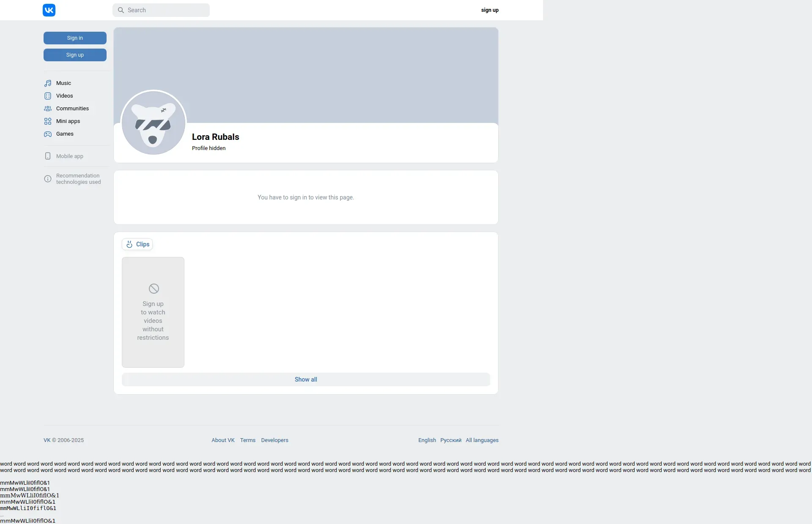812x524 pixels.
Task: Open the About VK footer link
Action: point(223,440)
